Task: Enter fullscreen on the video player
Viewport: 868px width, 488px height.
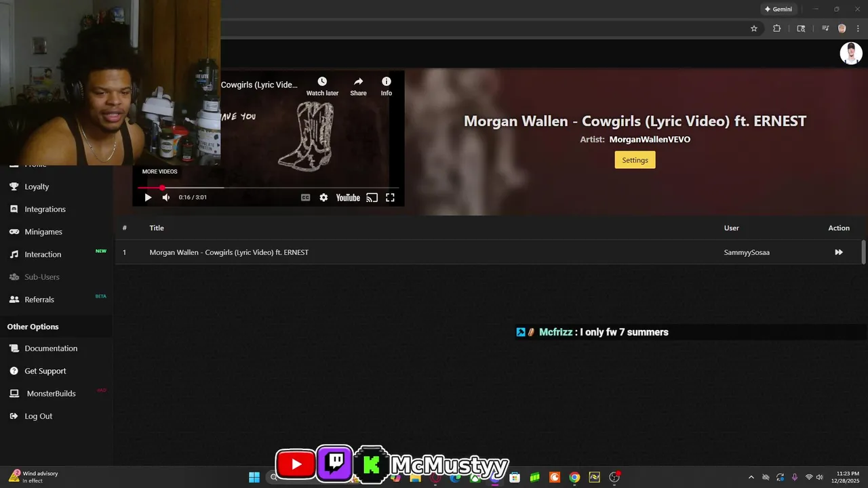Action: coord(390,197)
